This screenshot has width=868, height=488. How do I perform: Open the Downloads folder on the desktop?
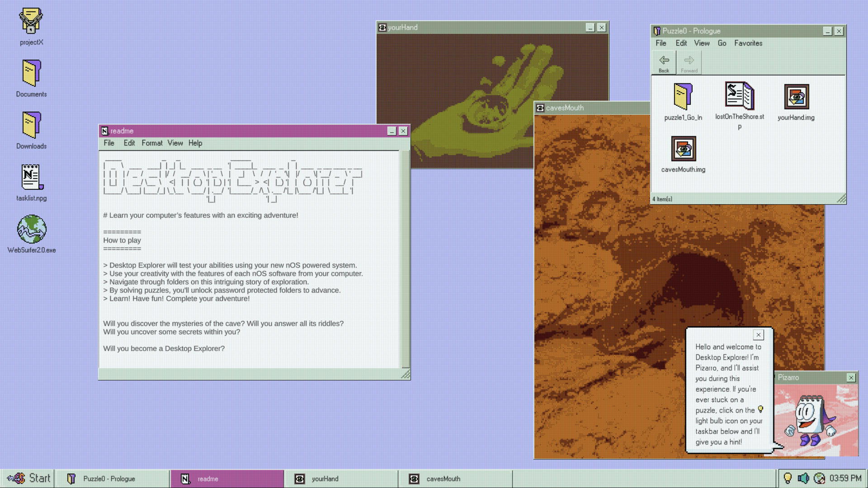[31, 128]
